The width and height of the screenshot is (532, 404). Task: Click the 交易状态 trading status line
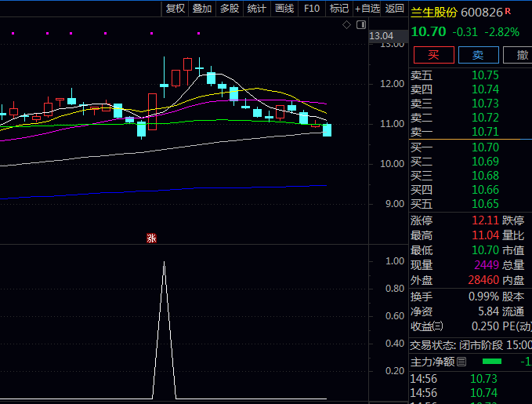point(471,346)
